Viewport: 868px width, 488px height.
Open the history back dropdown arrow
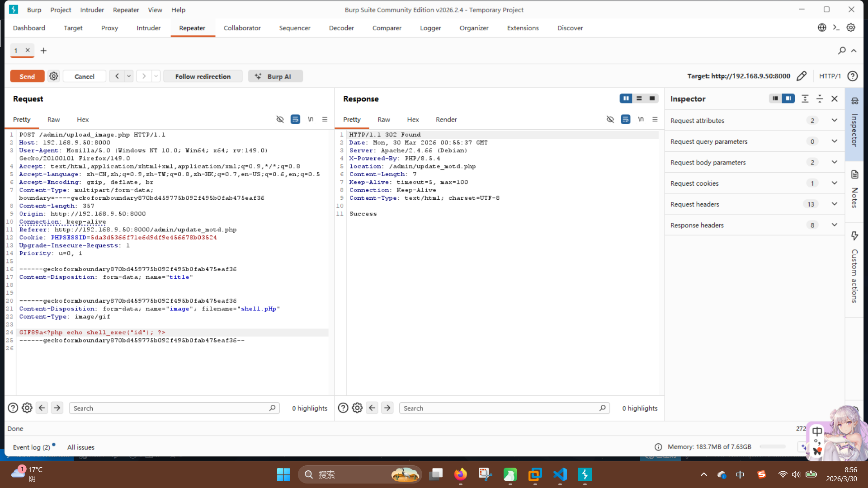(x=129, y=76)
